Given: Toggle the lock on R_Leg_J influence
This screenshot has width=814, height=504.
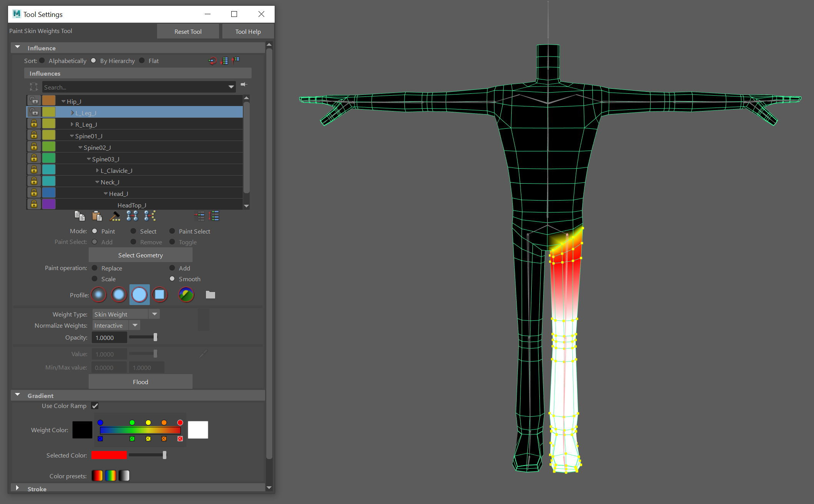Looking at the screenshot, I should [34, 124].
